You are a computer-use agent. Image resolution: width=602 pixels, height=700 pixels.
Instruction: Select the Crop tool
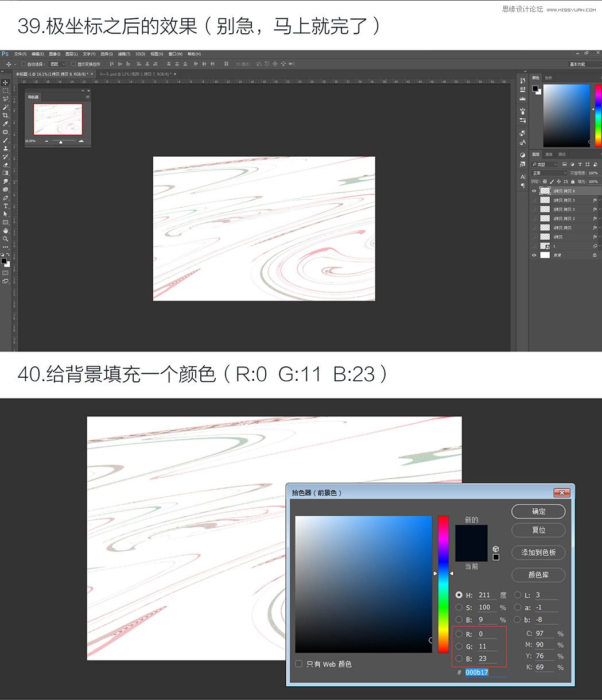point(6,115)
